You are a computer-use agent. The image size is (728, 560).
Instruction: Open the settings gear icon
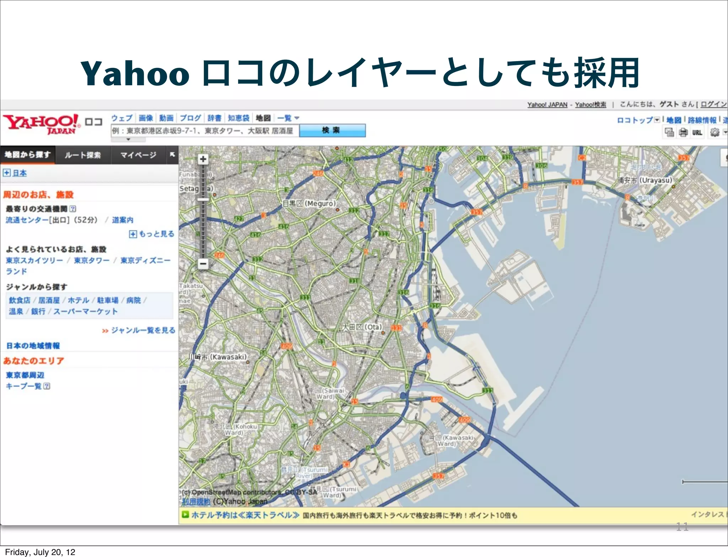point(714,133)
